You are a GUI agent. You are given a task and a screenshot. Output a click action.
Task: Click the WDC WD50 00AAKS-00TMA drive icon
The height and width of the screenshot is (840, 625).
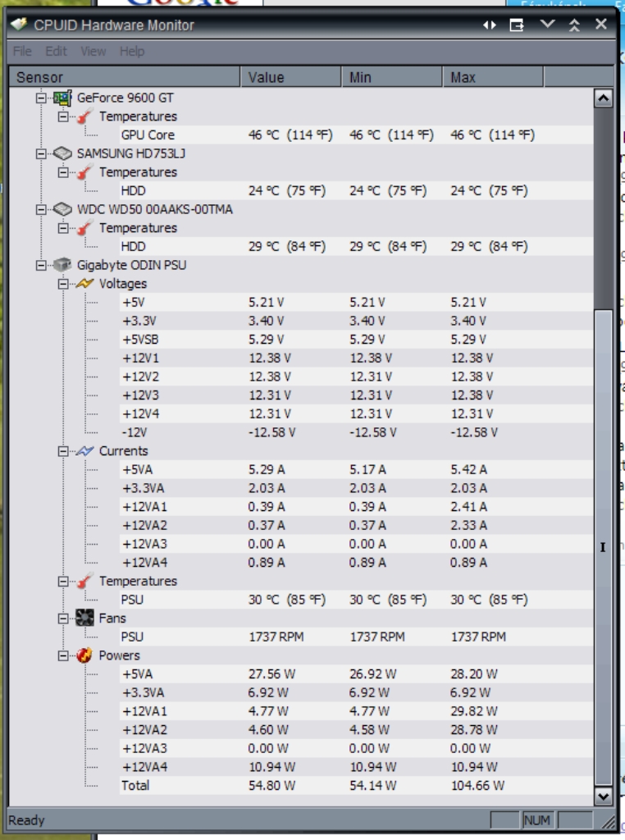(x=62, y=209)
